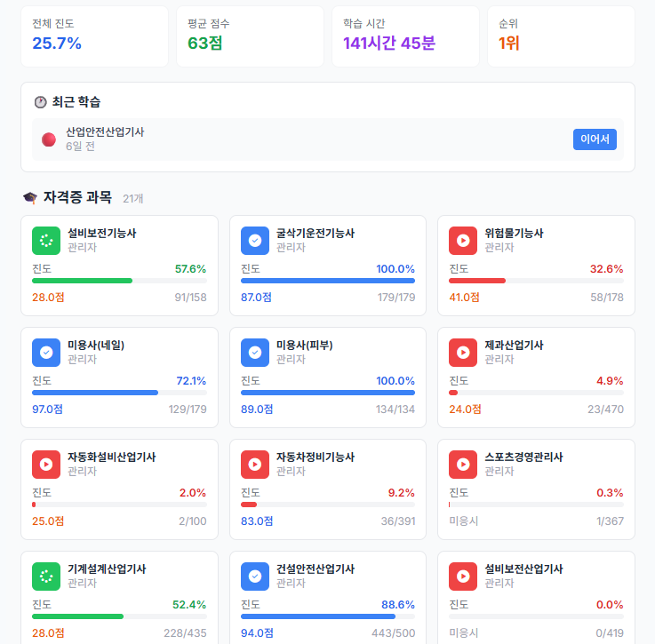
Task: Click the red ball icon of 산업안전산업기사
Action: point(49,139)
